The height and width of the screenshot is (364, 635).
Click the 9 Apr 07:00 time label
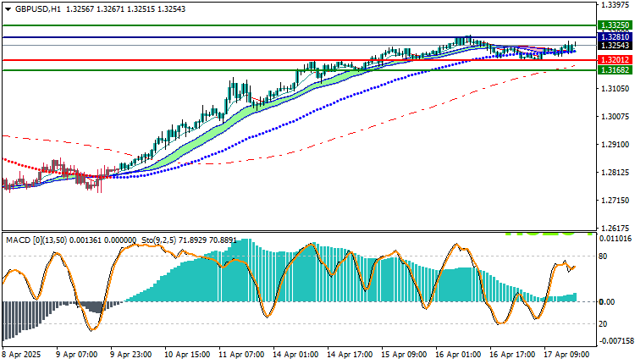point(76,355)
